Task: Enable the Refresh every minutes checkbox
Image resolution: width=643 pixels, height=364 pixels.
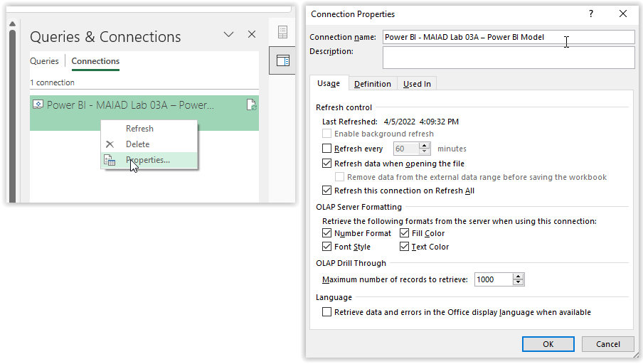Action: pos(326,149)
